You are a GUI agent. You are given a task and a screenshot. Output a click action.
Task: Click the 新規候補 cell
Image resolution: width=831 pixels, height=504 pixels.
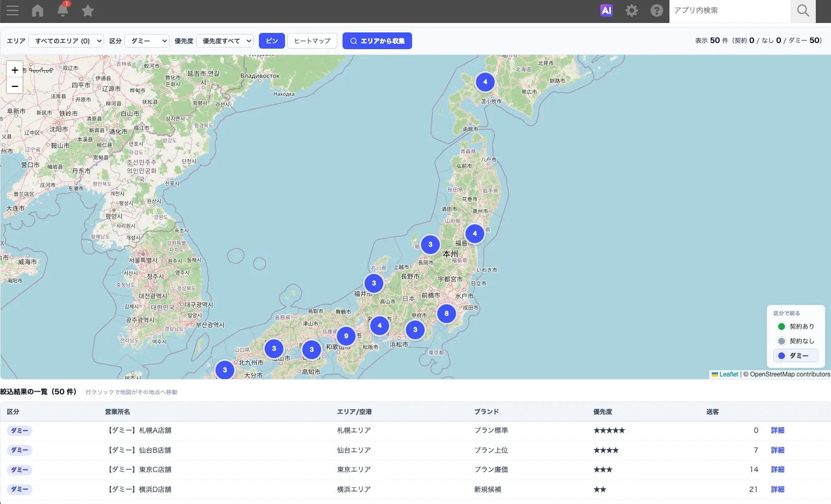487,489
